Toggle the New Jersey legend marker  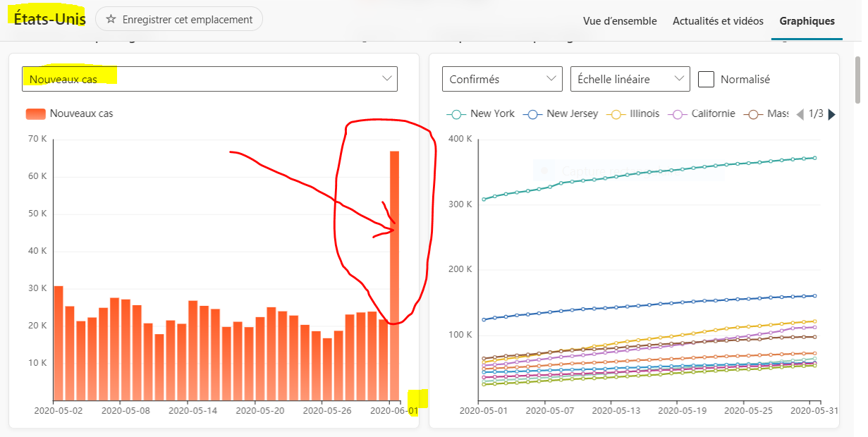533,113
